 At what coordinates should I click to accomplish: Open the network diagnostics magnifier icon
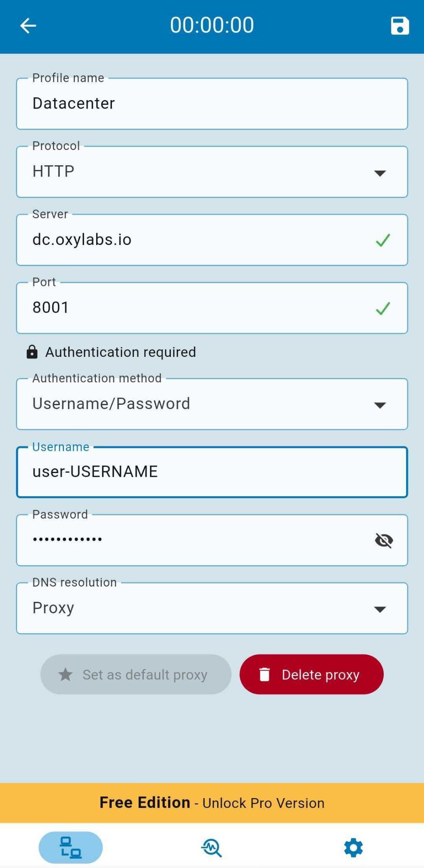click(212, 848)
